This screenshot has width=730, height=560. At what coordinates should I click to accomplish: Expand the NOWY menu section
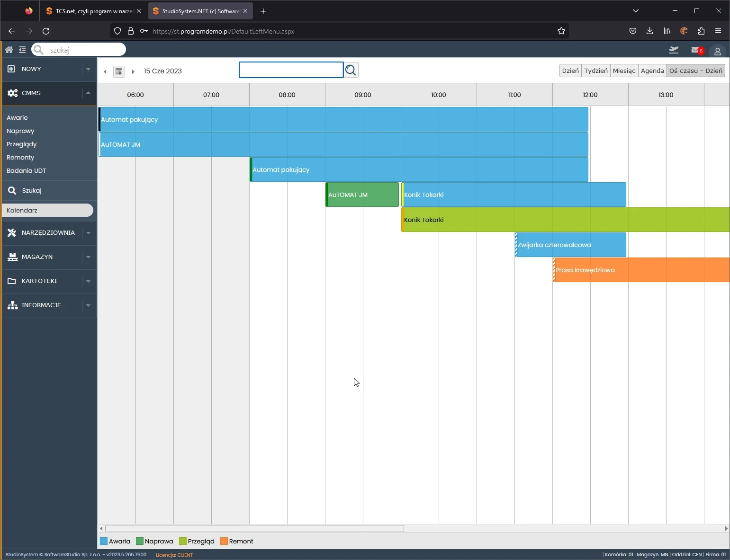point(88,69)
